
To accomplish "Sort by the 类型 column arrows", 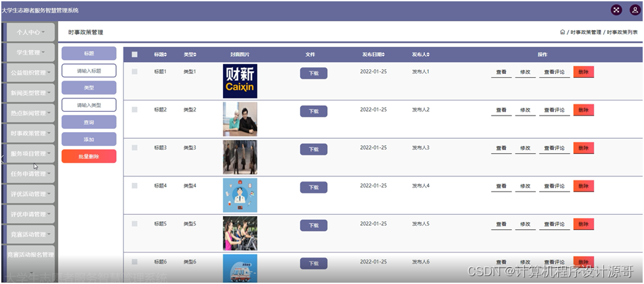I will point(195,55).
